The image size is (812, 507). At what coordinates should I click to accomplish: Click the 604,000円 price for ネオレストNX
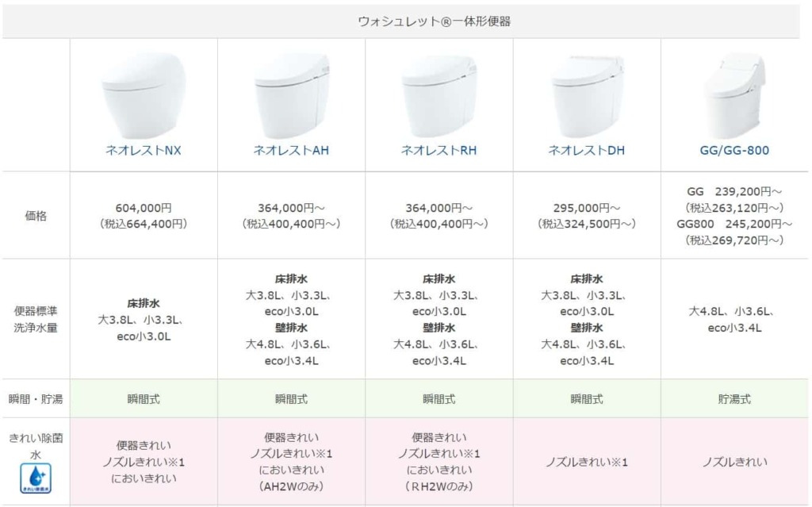coord(144,208)
